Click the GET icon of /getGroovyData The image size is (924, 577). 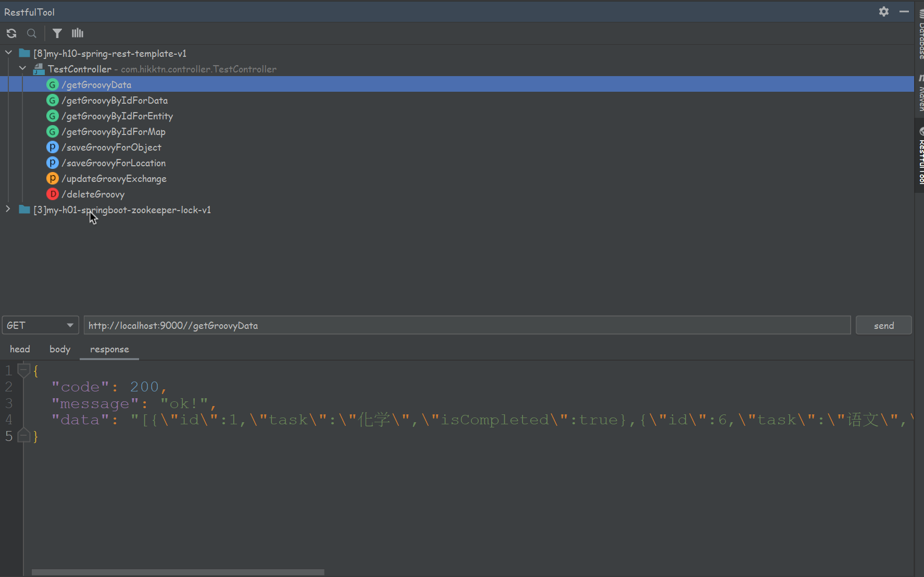tap(52, 84)
